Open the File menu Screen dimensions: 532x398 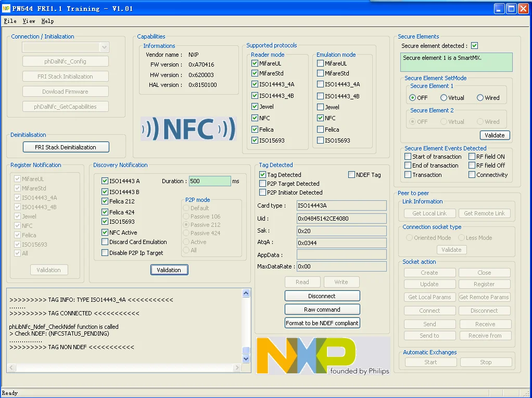[x=10, y=21]
